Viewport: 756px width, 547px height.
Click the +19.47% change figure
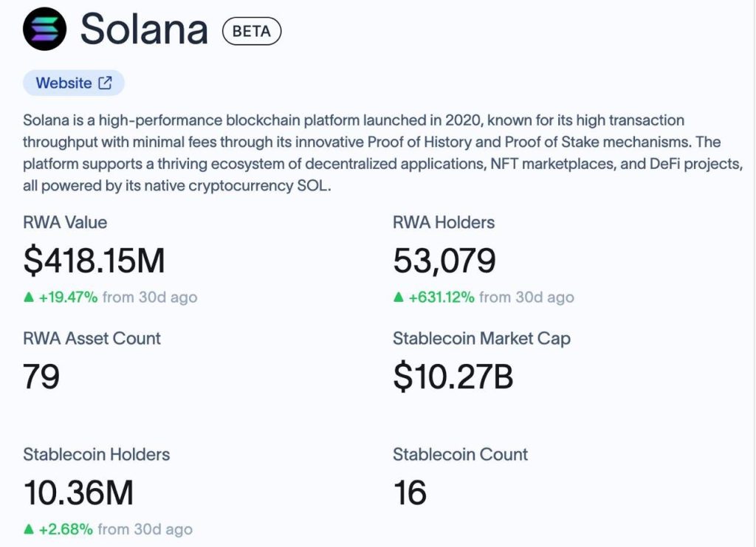(68, 297)
